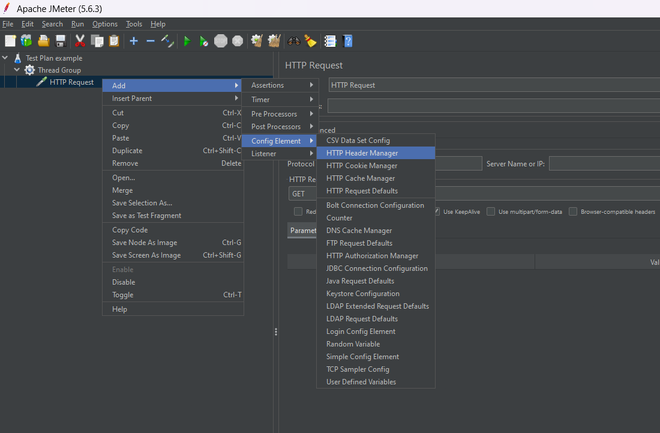Viewport: 660px width, 433px height.
Task: Check Browser-compatible headers option
Action: pos(572,211)
